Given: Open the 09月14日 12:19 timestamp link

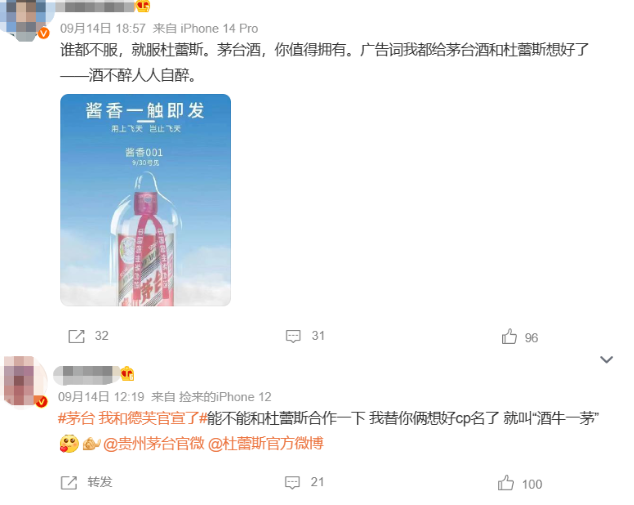Looking at the screenshot, I should pyautogui.click(x=101, y=397).
